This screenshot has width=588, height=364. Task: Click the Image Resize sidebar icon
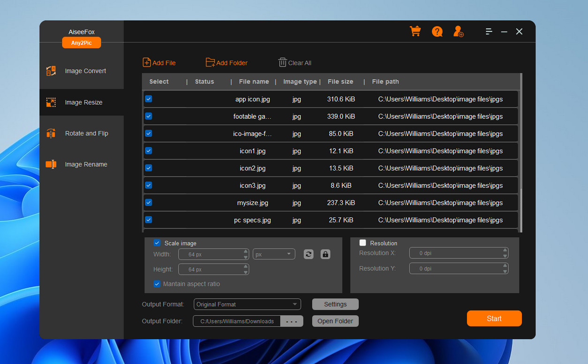[x=51, y=102]
